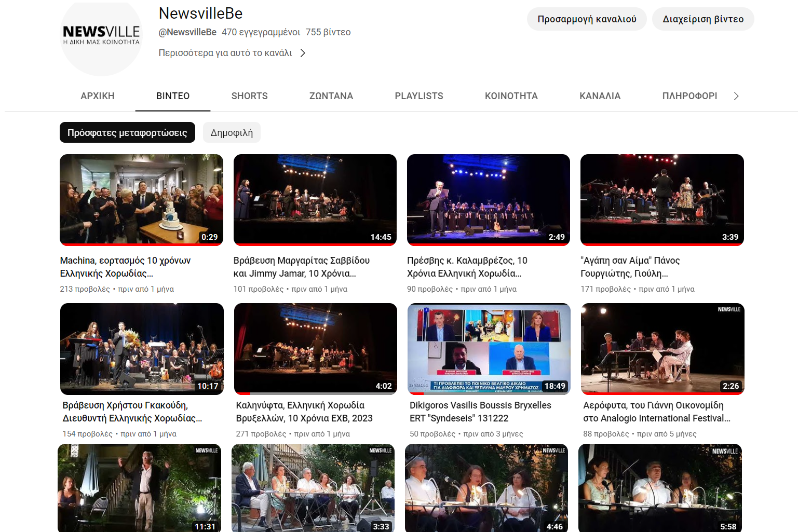Screen dimensions: 798x532
Task: Open title 'Πρέσβης κ. Καλαμβρέζος'
Action: point(467,267)
